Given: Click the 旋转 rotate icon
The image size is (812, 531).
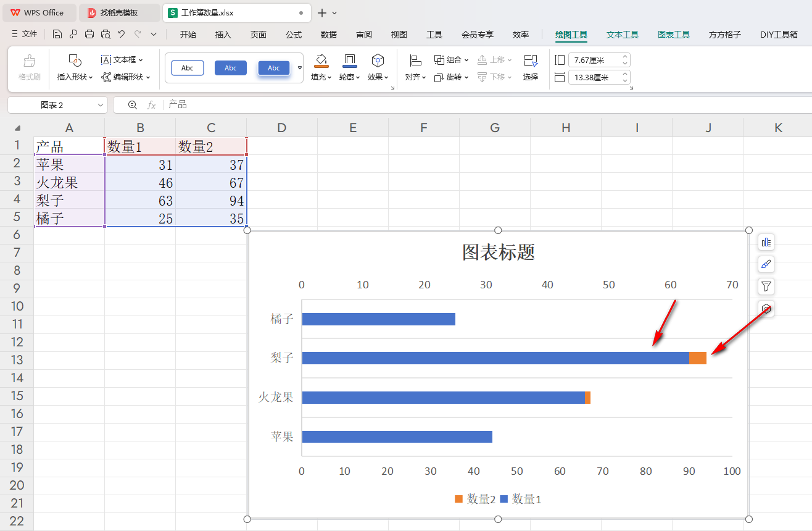Looking at the screenshot, I should coord(439,77).
